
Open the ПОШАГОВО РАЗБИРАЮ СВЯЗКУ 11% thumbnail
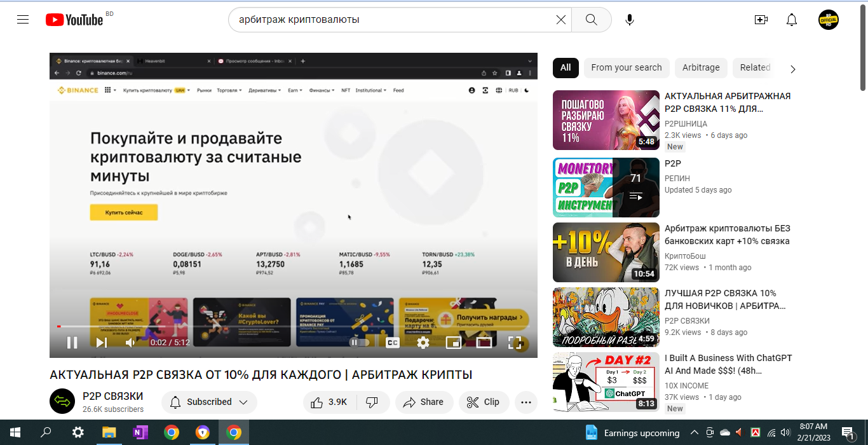pyautogui.click(x=606, y=120)
